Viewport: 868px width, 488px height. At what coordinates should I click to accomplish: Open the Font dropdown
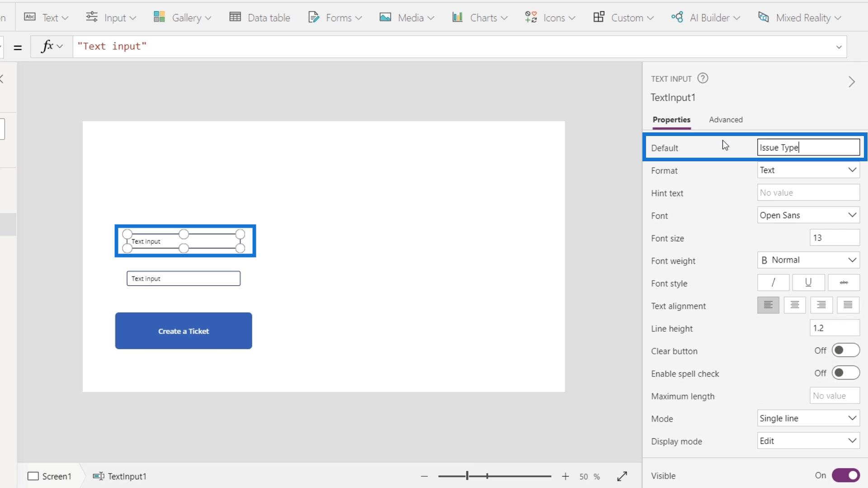click(808, 215)
